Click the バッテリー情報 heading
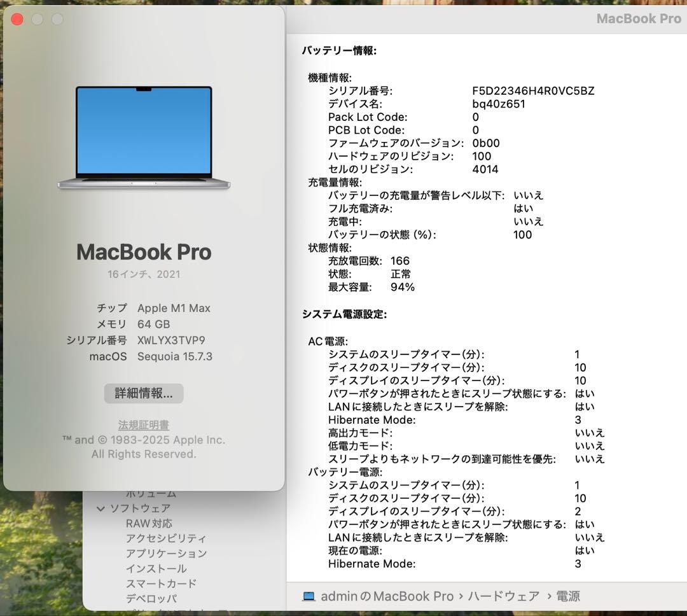This screenshot has width=687, height=616. tap(339, 51)
